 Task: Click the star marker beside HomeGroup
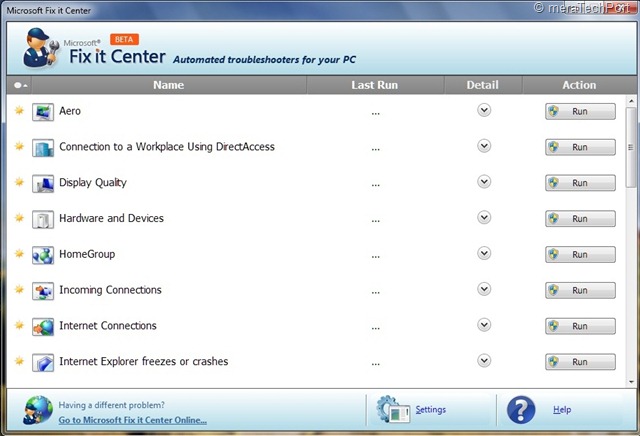click(19, 254)
